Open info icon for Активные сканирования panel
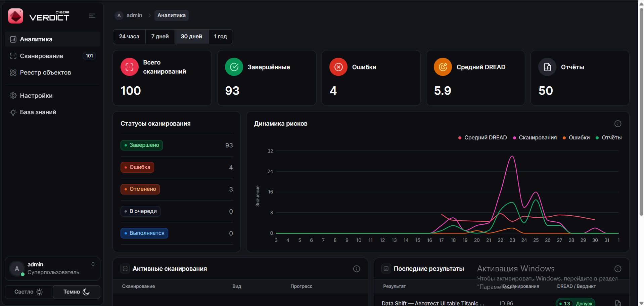 click(x=357, y=269)
